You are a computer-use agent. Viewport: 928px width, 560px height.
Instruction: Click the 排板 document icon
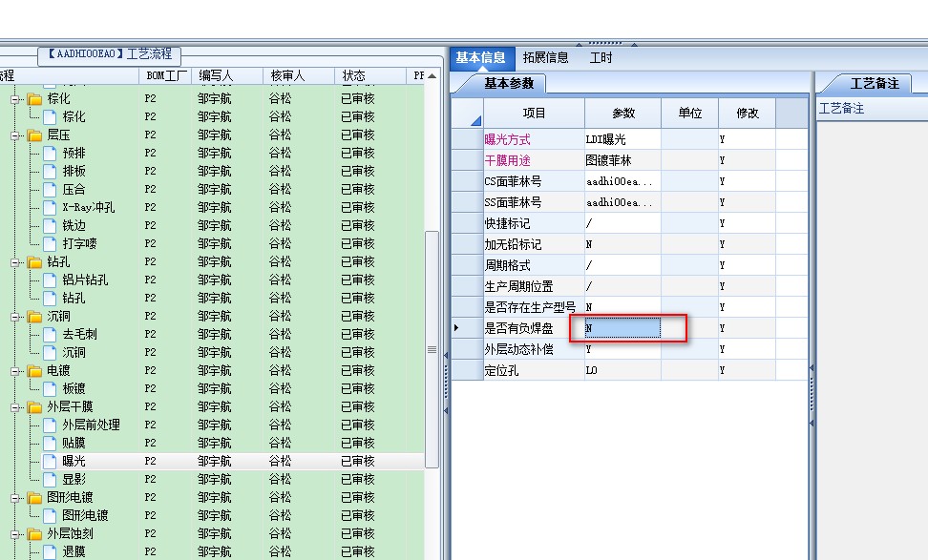pos(51,172)
